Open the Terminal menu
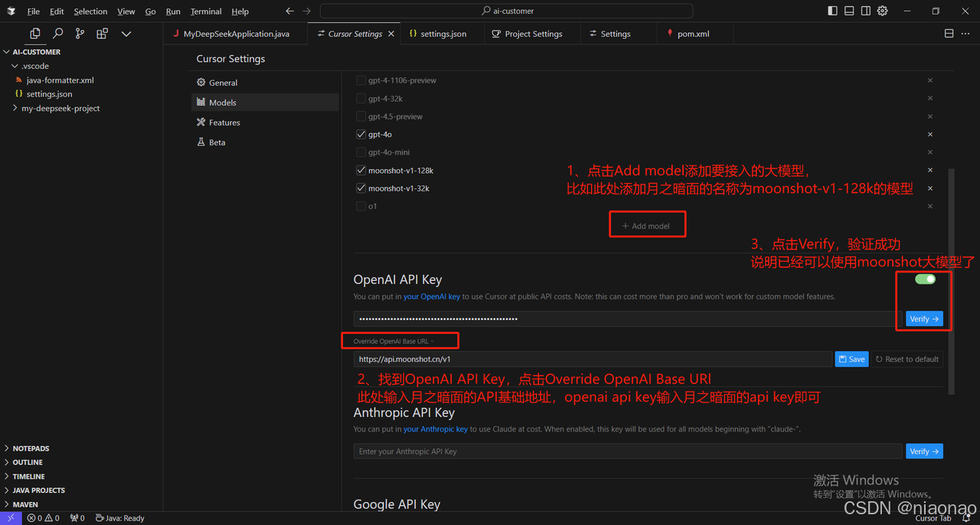This screenshot has height=525, width=980. coord(206,11)
